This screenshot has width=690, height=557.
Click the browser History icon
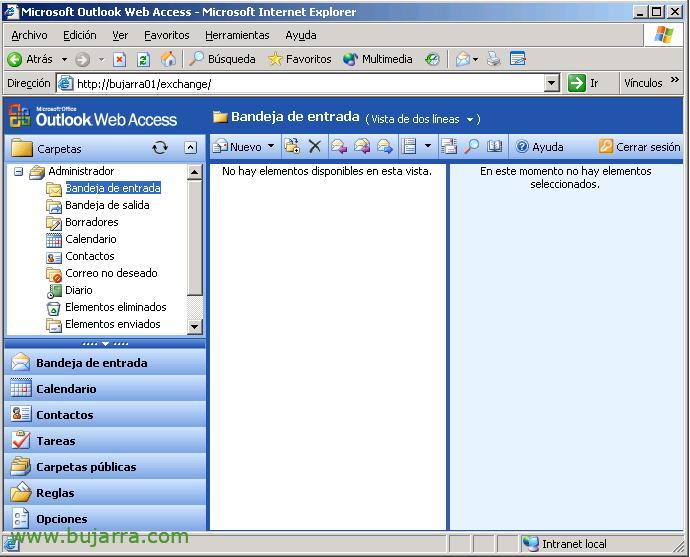pos(433,59)
